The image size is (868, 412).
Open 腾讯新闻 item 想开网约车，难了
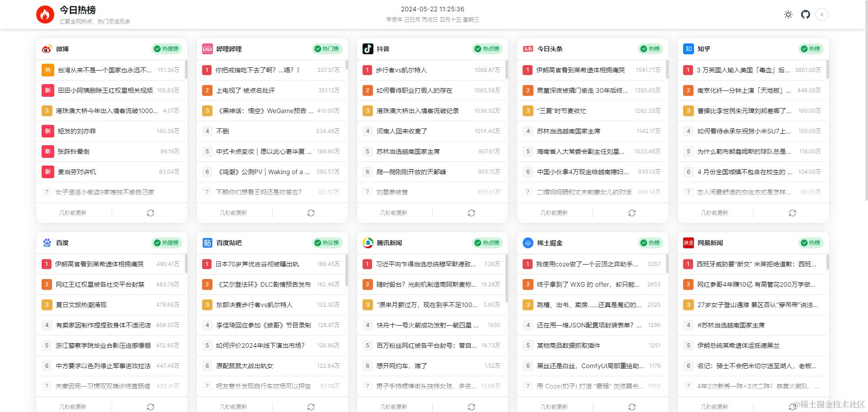pyautogui.click(x=401, y=366)
